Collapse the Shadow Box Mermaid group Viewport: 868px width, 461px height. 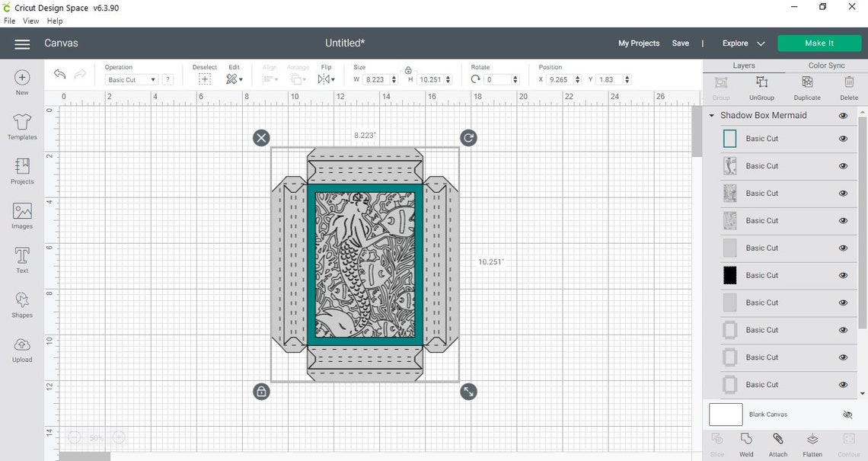click(711, 115)
